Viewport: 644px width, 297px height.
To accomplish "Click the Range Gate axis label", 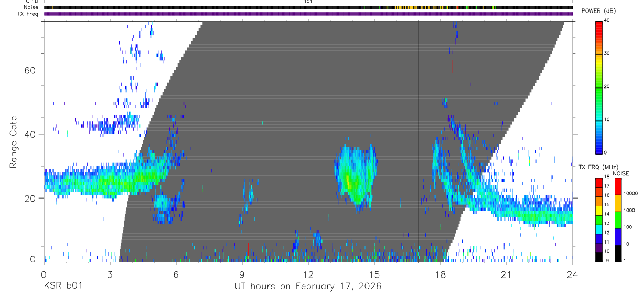I will (x=14, y=142).
